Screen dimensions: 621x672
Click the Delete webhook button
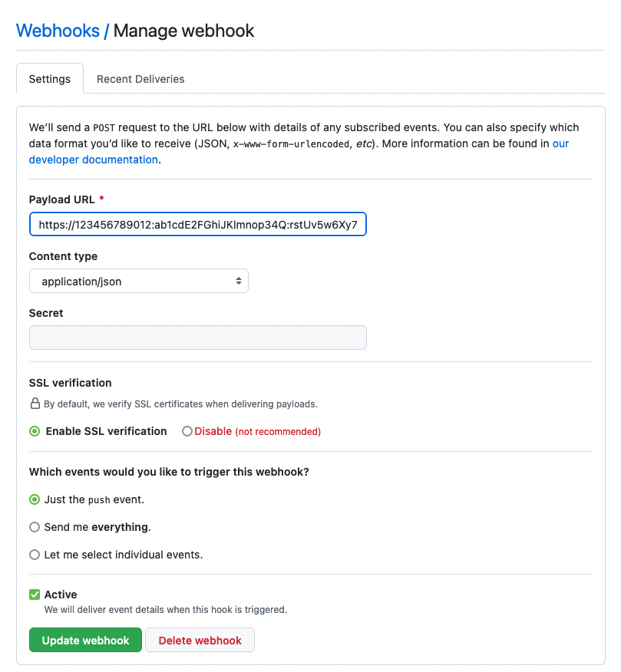point(200,641)
